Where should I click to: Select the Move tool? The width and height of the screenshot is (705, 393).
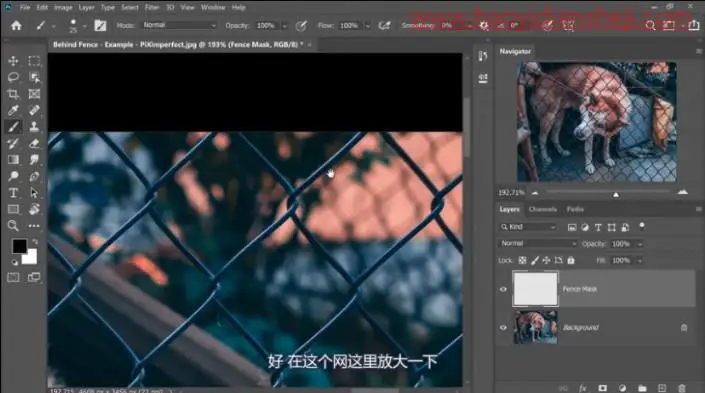coord(13,61)
